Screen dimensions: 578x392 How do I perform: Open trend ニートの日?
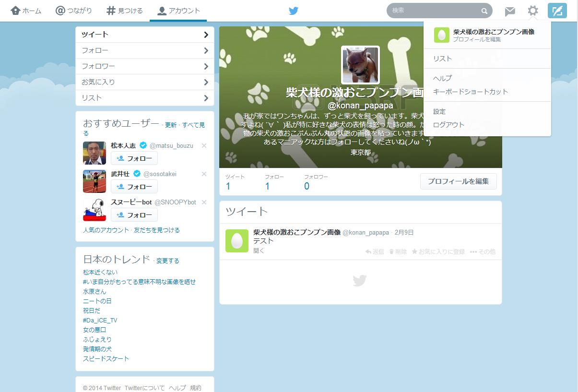pyautogui.click(x=97, y=301)
